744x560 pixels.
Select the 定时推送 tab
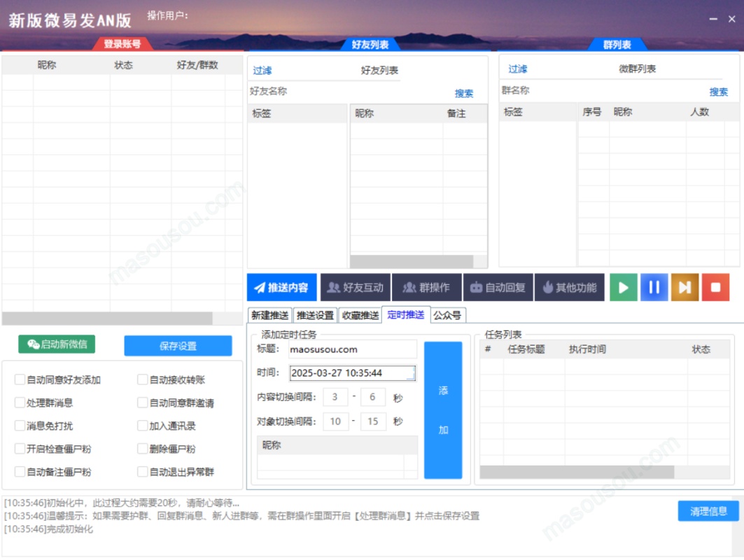406,314
